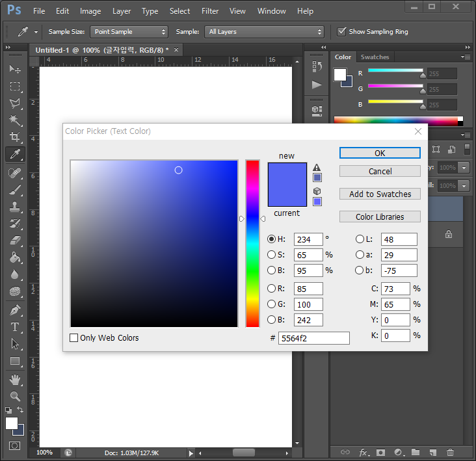The width and height of the screenshot is (476, 461).
Task: Expand the Opacity 100% dropdown arrow
Action: click(x=464, y=168)
